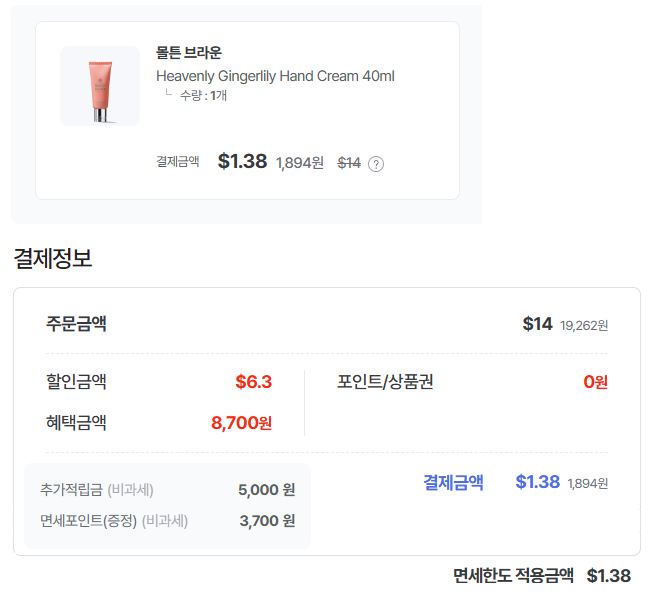
Task: Click the 혜택금액 label
Action: point(76,422)
